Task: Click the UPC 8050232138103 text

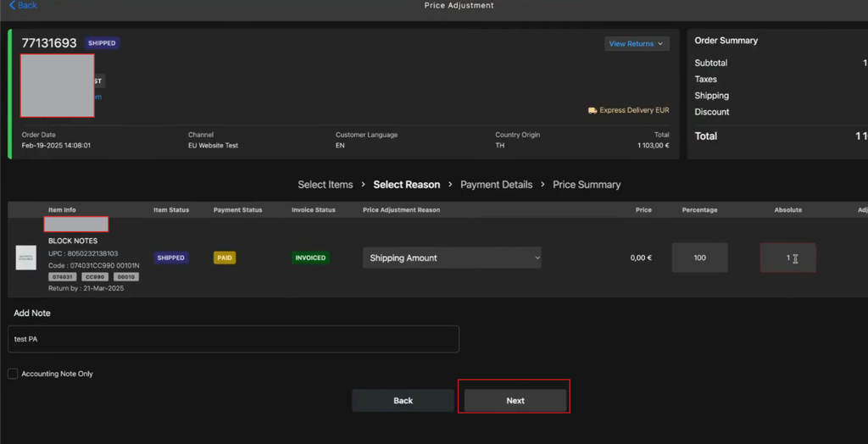Action: tap(83, 253)
